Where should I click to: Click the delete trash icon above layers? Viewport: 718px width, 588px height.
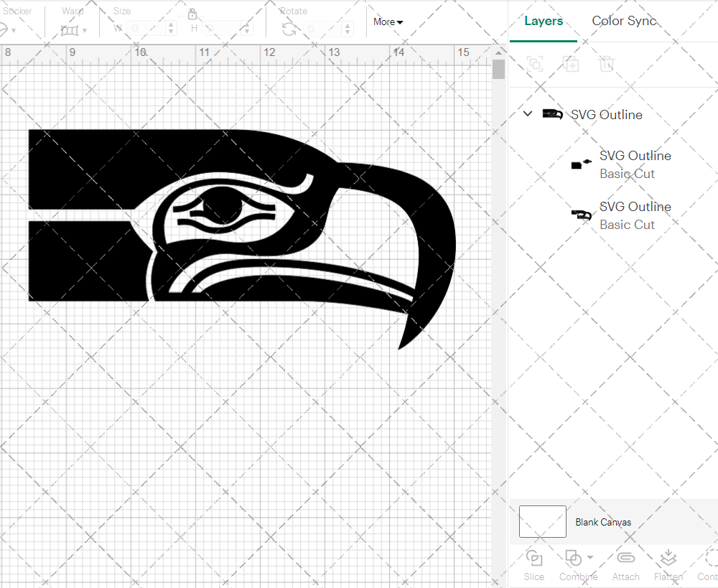(607, 64)
